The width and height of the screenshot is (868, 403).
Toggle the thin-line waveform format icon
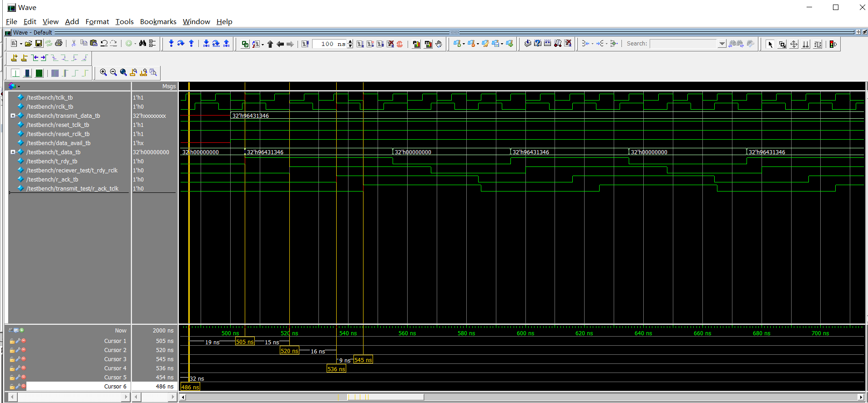15,73
